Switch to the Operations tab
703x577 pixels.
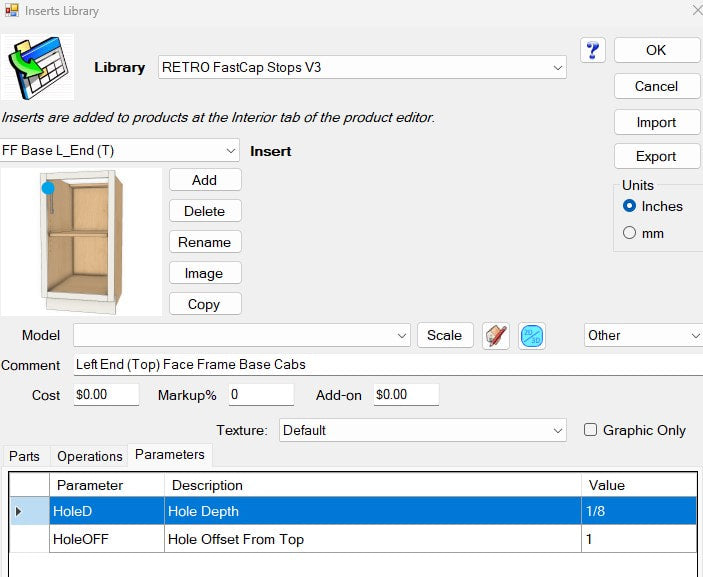[89, 456]
